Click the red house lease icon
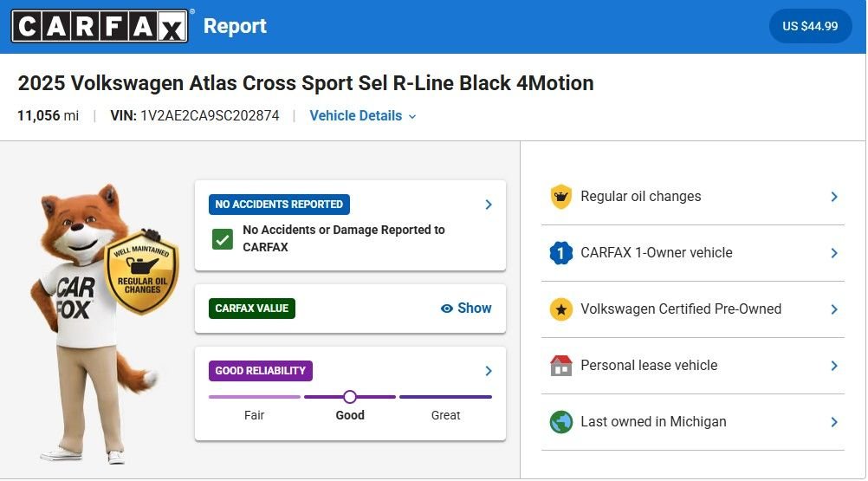Image resolution: width=868 pixels, height=481 pixels. click(x=561, y=366)
